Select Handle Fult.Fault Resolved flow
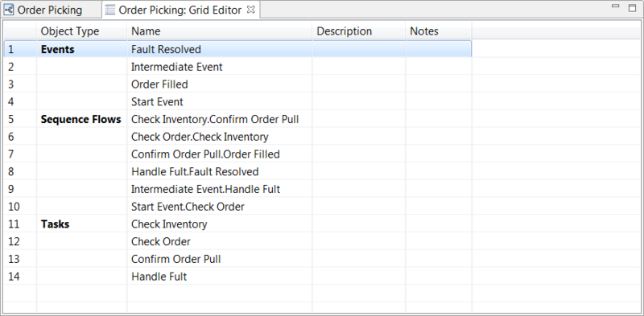Viewport: 644px width, 316px height. [219, 171]
